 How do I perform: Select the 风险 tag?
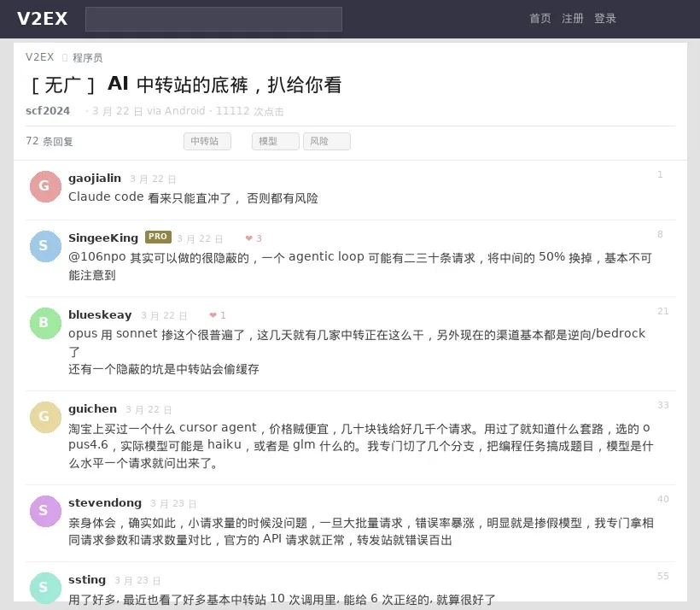tap(326, 142)
